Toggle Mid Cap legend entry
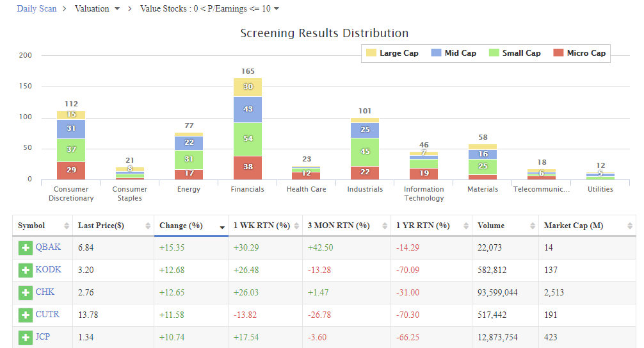This screenshot has width=644, height=348. point(453,53)
